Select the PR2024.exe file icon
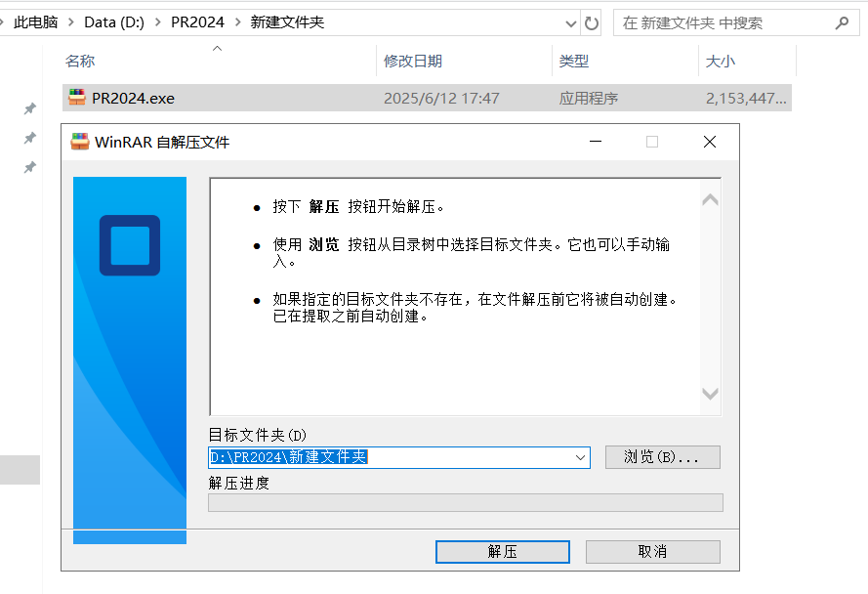The width and height of the screenshot is (868, 594). [77, 98]
